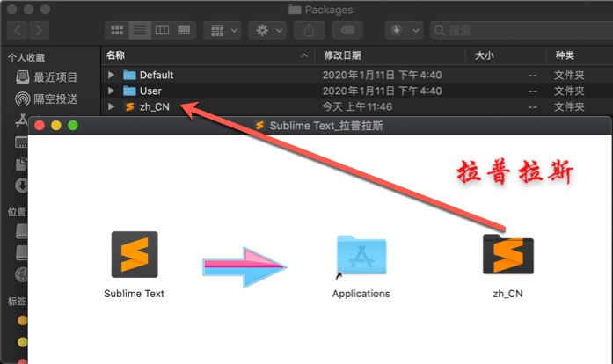This screenshot has height=364, width=613.
Task: Toggle sort direction chevron in name column
Action: pos(304,56)
